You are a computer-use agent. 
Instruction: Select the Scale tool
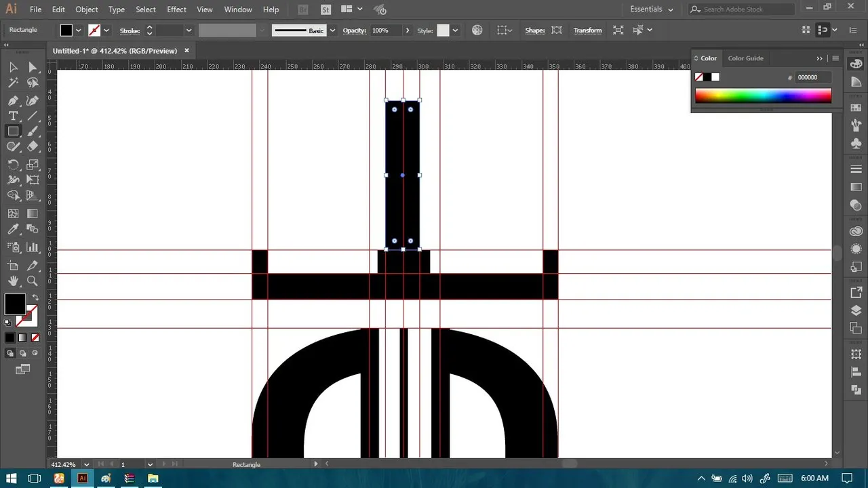(x=33, y=165)
